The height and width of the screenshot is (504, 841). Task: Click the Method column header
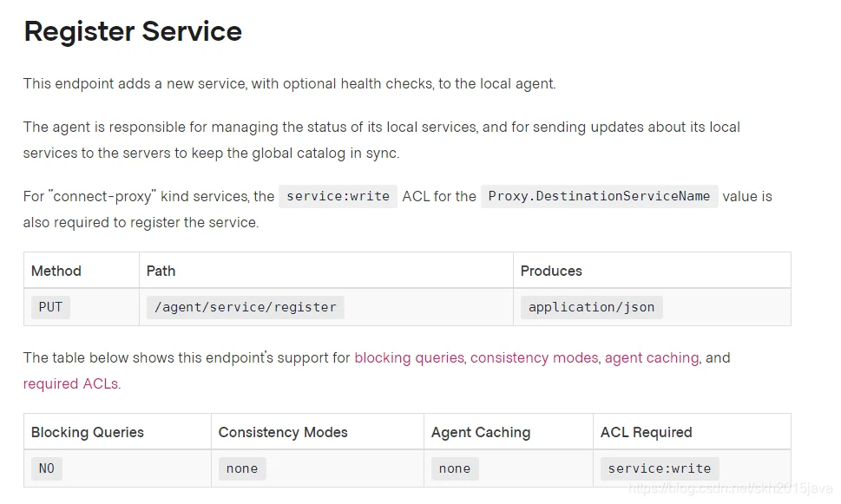coord(56,271)
